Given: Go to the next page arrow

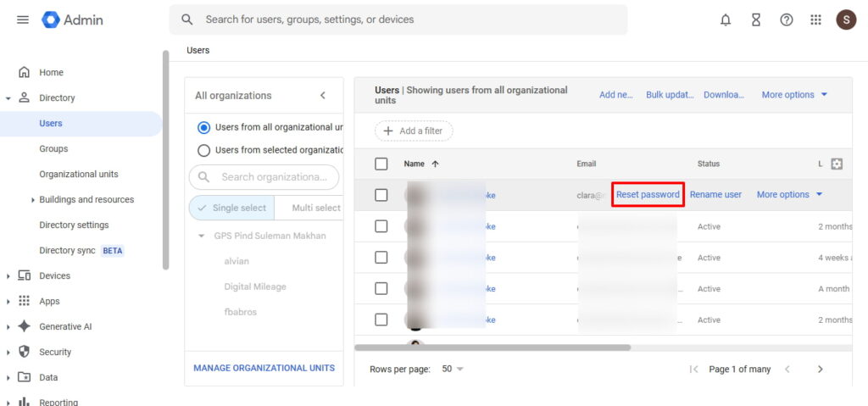Looking at the screenshot, I should (820, 369).
